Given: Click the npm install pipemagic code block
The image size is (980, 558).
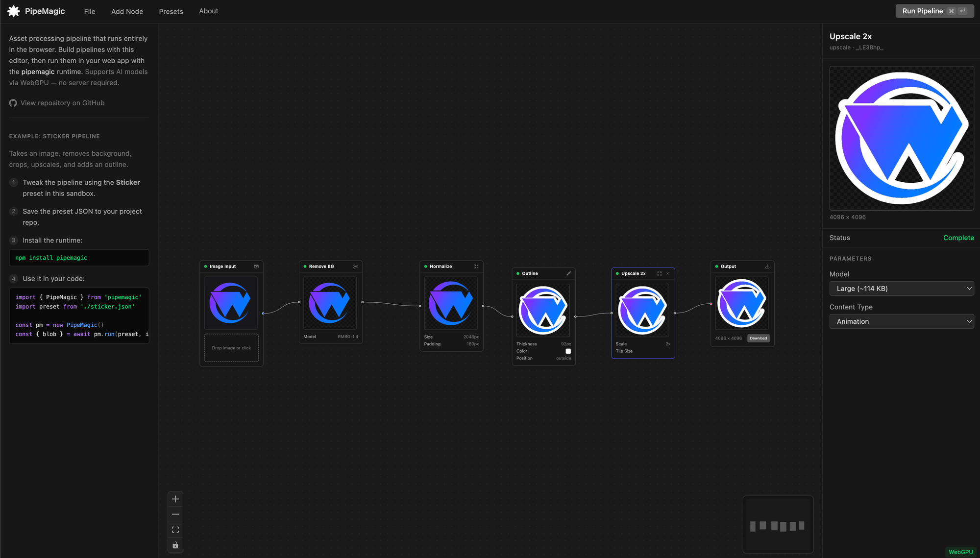Looking at the screenshot, I should (79, 258).
